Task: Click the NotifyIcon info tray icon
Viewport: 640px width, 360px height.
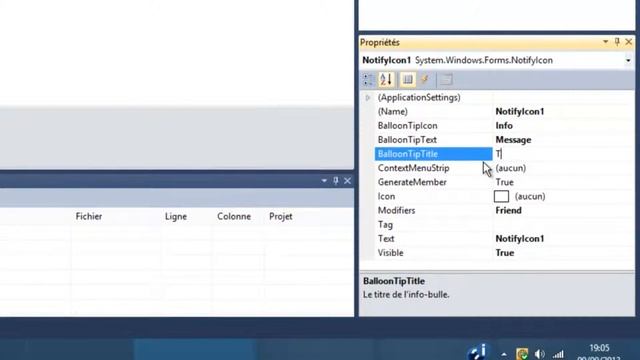Action: coord(478,352)
